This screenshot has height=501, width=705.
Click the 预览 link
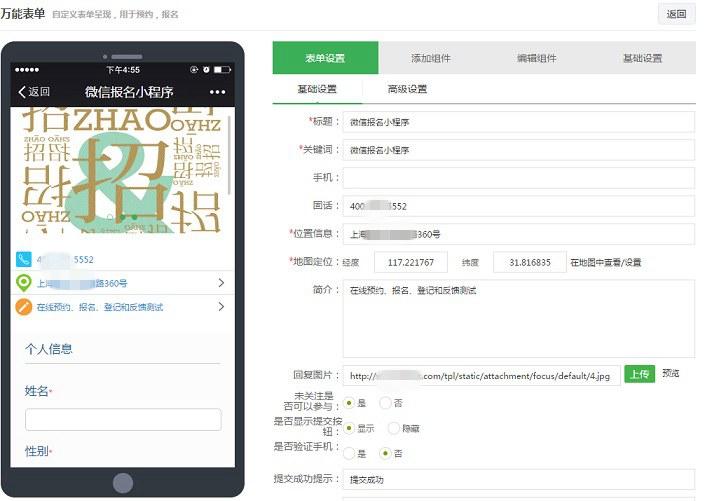pos(670,373)
